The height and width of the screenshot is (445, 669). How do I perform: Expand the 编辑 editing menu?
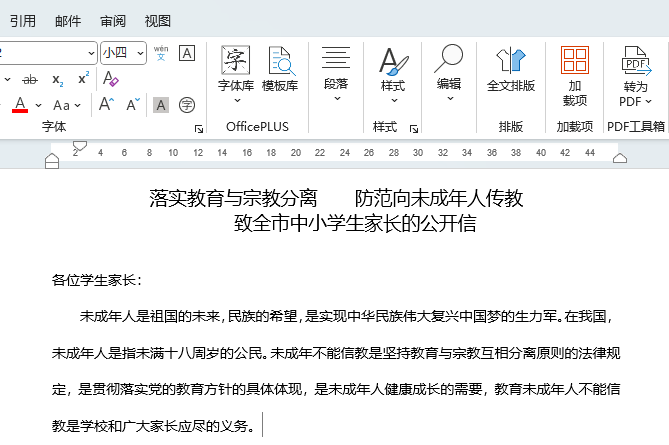[x=449, y=73]
